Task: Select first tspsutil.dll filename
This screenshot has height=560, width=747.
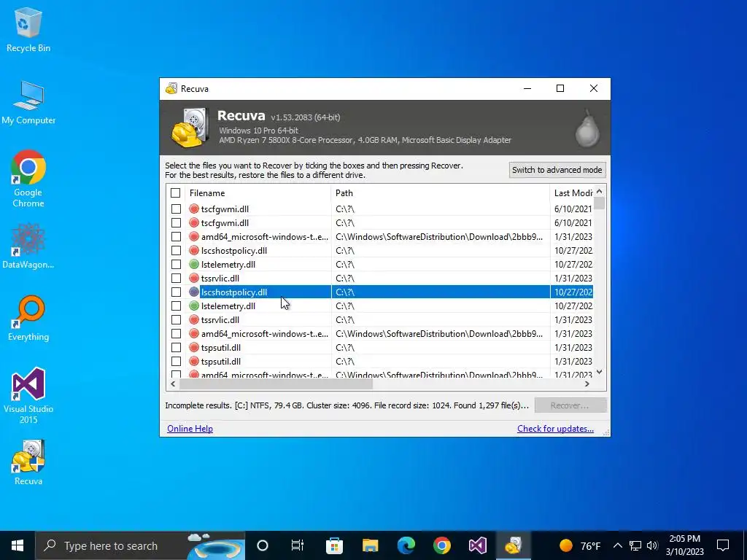Action: click(220, 348)
